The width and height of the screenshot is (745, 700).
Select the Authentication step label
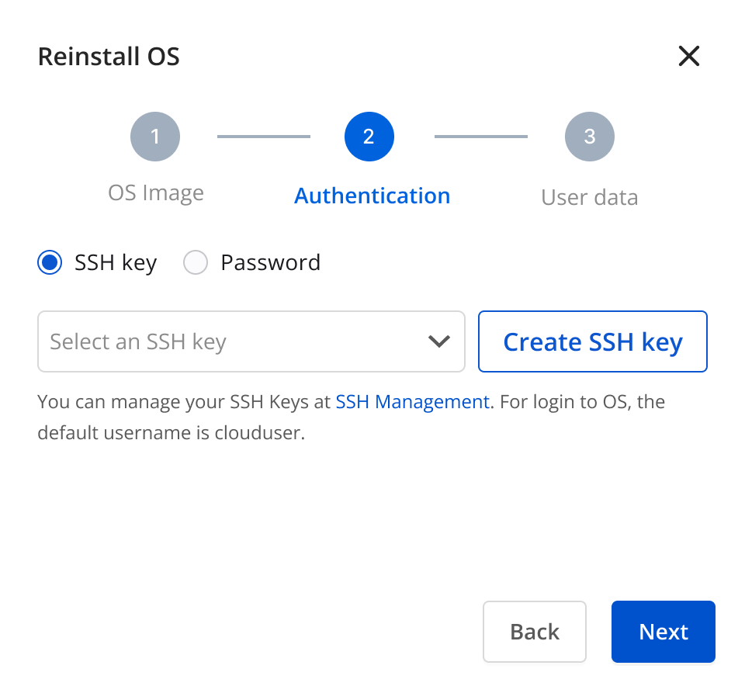372,196
